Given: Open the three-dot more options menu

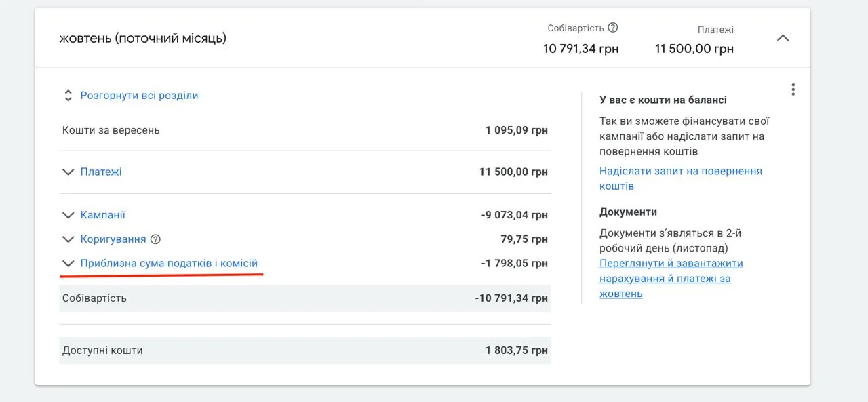Looking at the screenshot, I should click(x=793, y=89).
